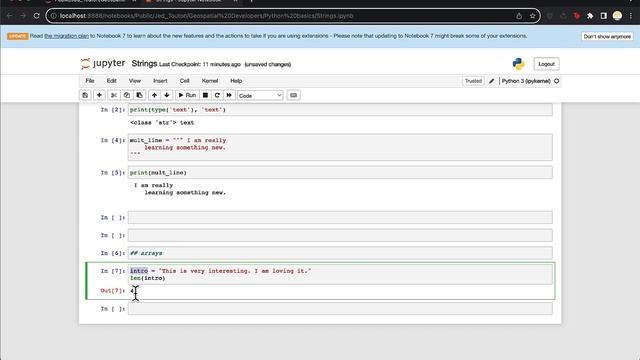Open the Help menu
Image resolution: width=640 pixels, height=360 pixels.
(236, 81)
